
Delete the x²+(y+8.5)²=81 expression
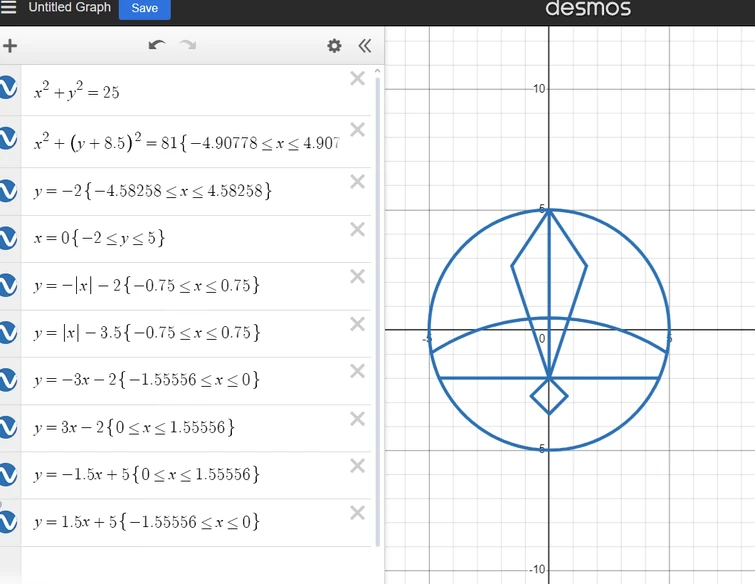357,130
